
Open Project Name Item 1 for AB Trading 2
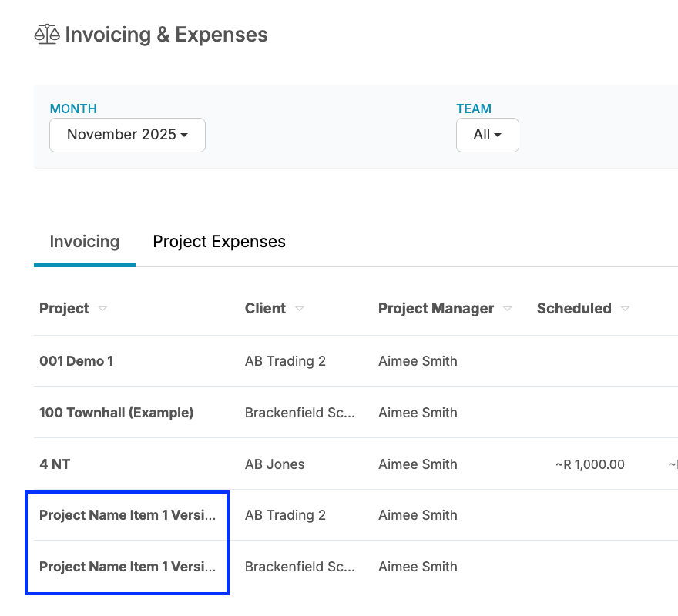coord(128,515)
